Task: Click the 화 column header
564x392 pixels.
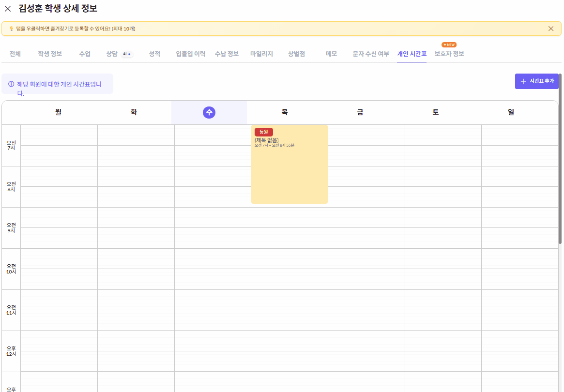Action: point(134,112)
